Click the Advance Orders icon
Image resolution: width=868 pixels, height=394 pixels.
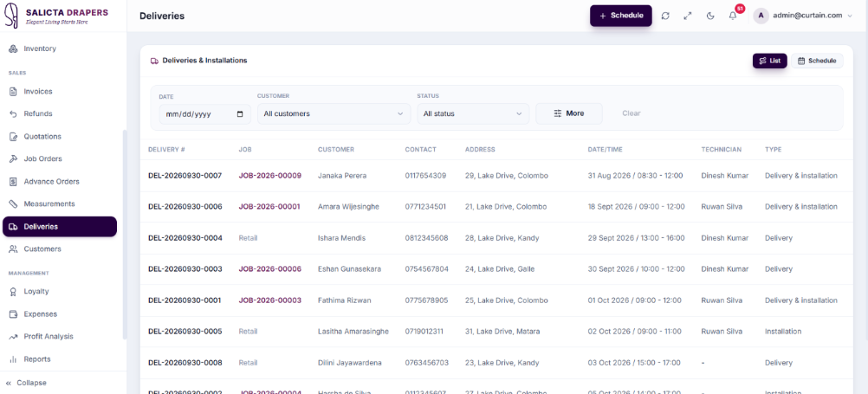coord(13,182)
